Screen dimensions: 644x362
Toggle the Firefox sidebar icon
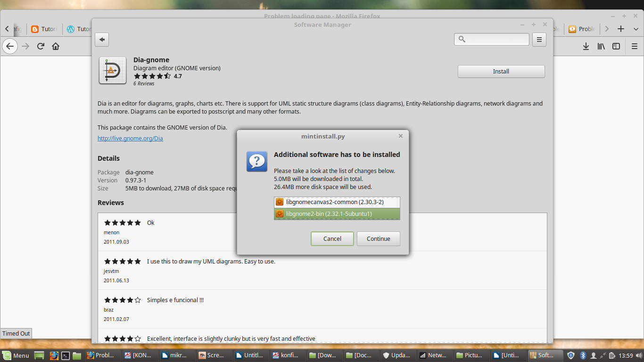[x=616, y=46]
